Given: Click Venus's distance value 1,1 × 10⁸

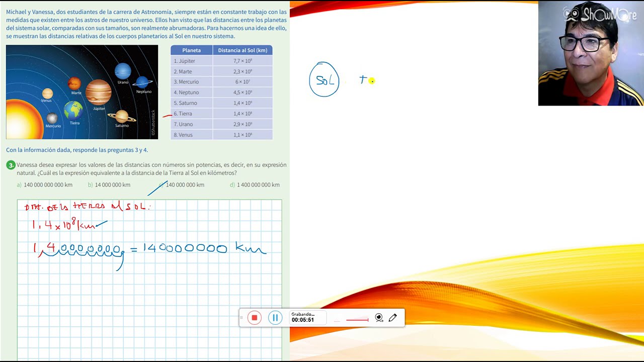Looking at the screenshot, I should point(243,135).
